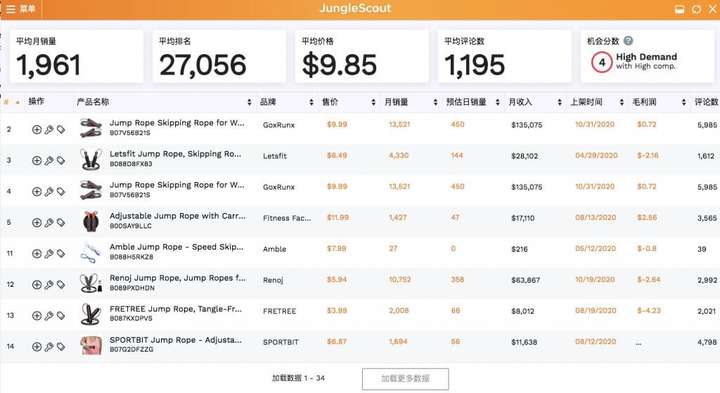The width and height of the screenshot is (720, 393).
Task: Add row 4 GoxRunx product with plus icon
Action: (x=37, y=191)
